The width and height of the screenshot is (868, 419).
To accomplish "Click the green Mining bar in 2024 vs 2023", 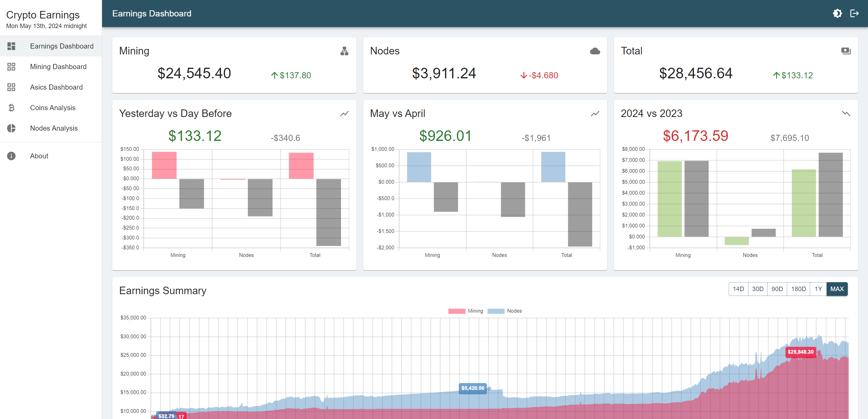I will coord(670,199).
